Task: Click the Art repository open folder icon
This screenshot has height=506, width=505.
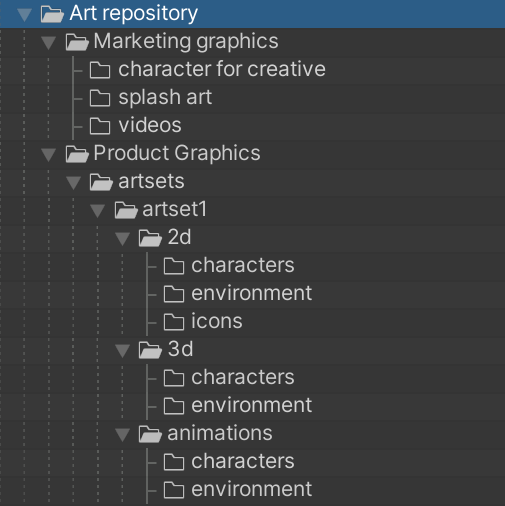Action: pos(52,14)
